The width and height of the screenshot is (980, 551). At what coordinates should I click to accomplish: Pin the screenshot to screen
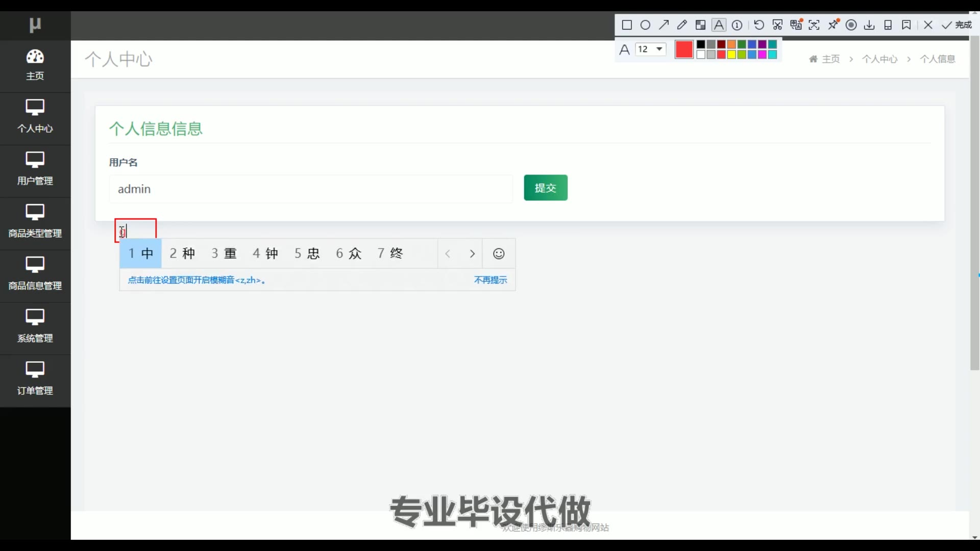(834, 24)
